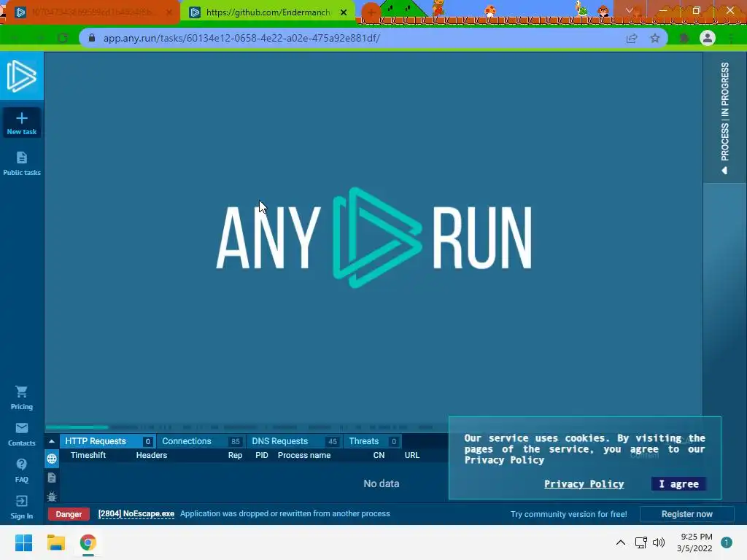Viewport: 747px width, 560px height.
Task: Switch to the first browser tab
Action: (90, 12)
